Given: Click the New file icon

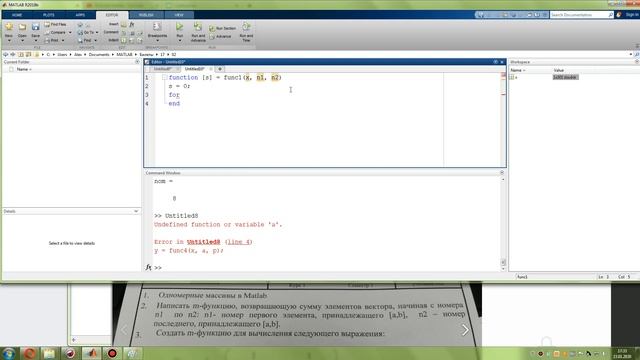Looking at the screenshot, I should point(9,27).
